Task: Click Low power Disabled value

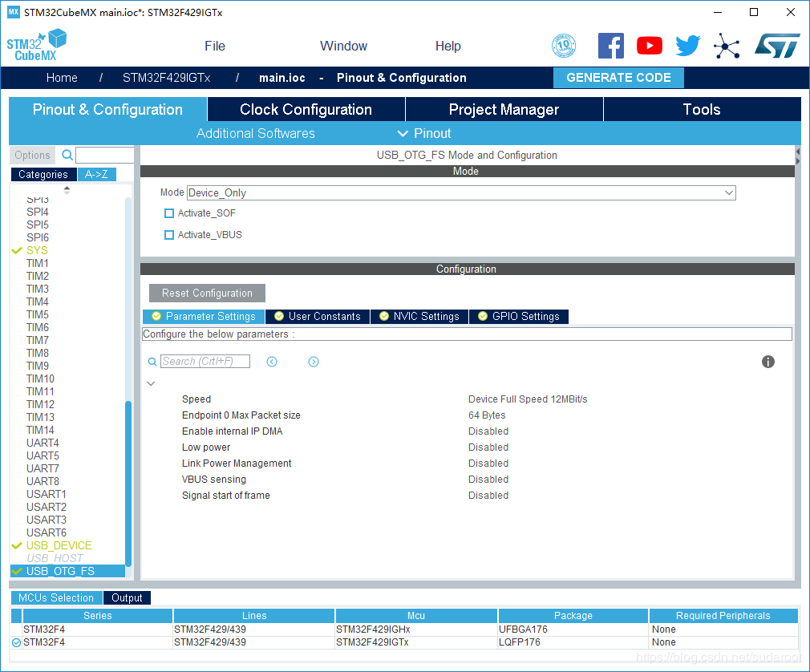Action: (x=488, y=447)
